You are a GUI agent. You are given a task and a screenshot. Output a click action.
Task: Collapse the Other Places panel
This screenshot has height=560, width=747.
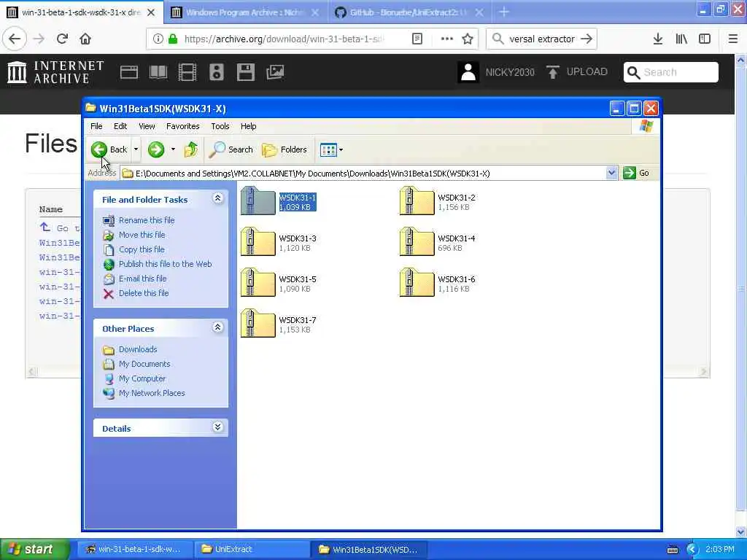tap(217, 327)
